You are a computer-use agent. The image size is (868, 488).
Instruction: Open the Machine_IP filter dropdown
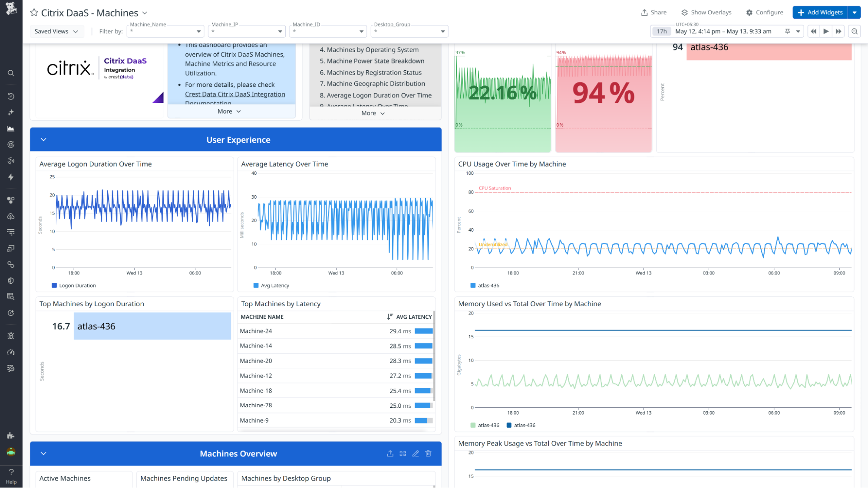(x=247, y=31)
